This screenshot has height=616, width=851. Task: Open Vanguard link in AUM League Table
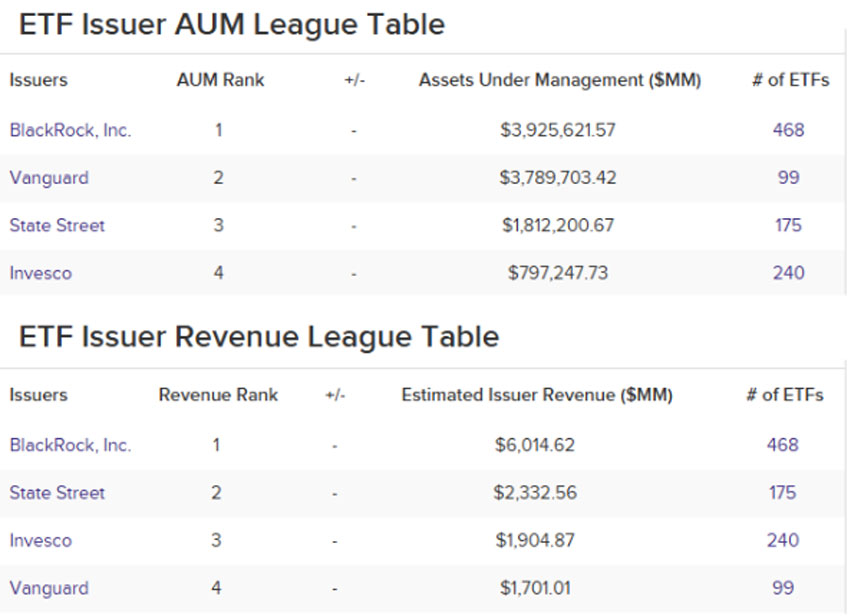(x=49, y=178)
